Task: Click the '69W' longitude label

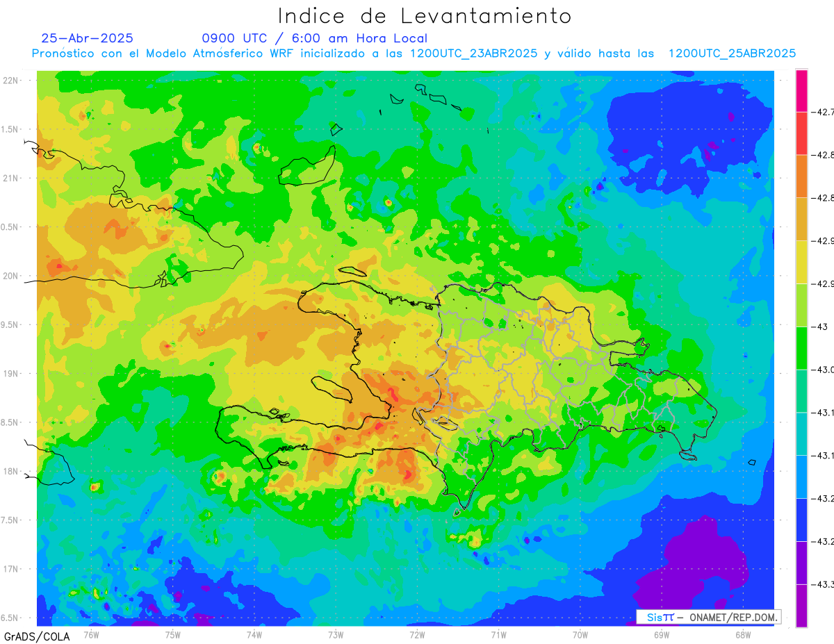Action: coord(662,634)
